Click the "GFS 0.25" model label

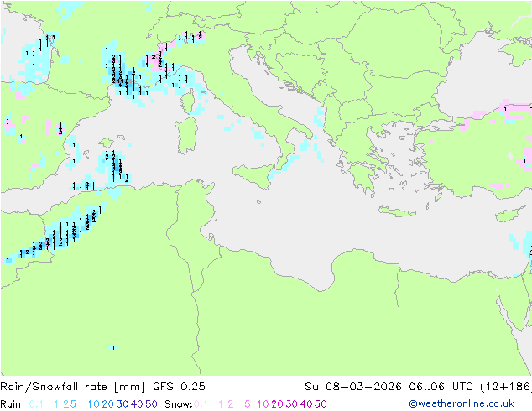tap(179, 387)
